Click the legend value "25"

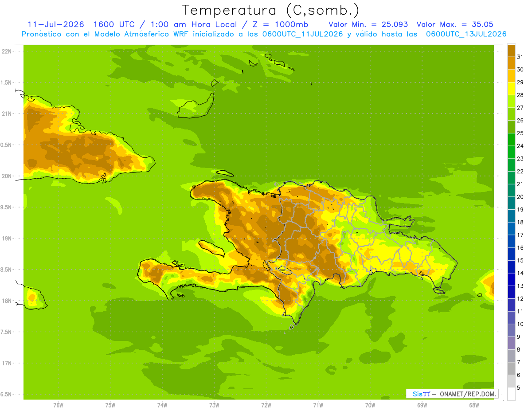[x=520, y=133]
